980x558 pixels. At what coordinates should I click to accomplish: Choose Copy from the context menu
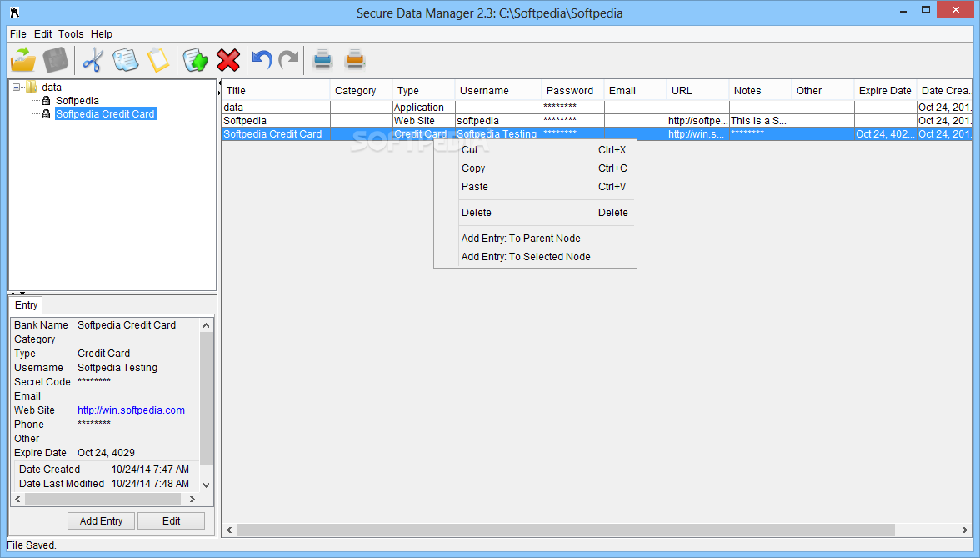click(x=535, y=168)
